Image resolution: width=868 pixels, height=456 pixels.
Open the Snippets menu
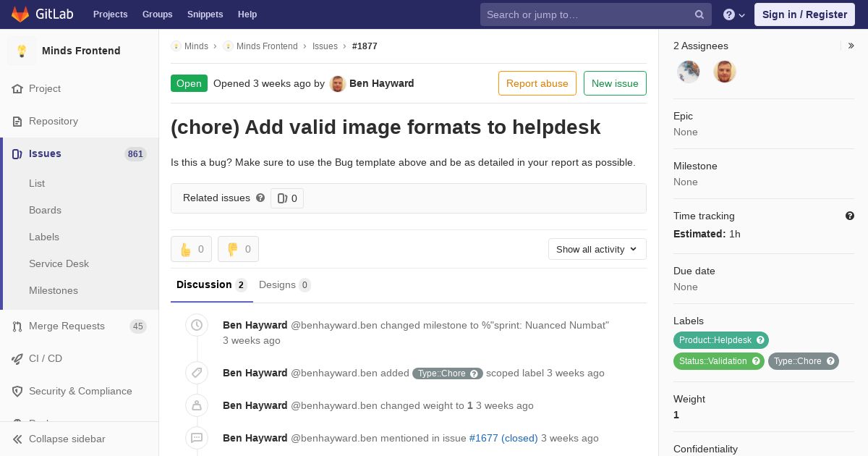click(205, 14)
